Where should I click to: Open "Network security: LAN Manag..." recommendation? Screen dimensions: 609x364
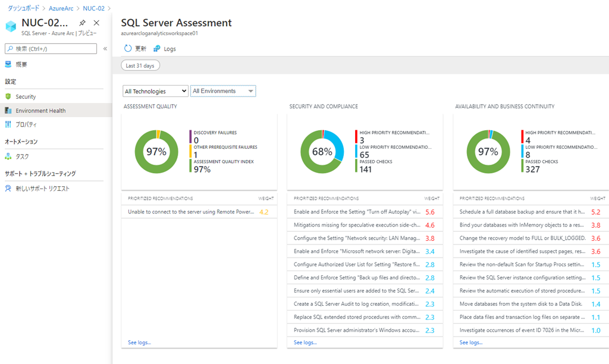point(365,238)
